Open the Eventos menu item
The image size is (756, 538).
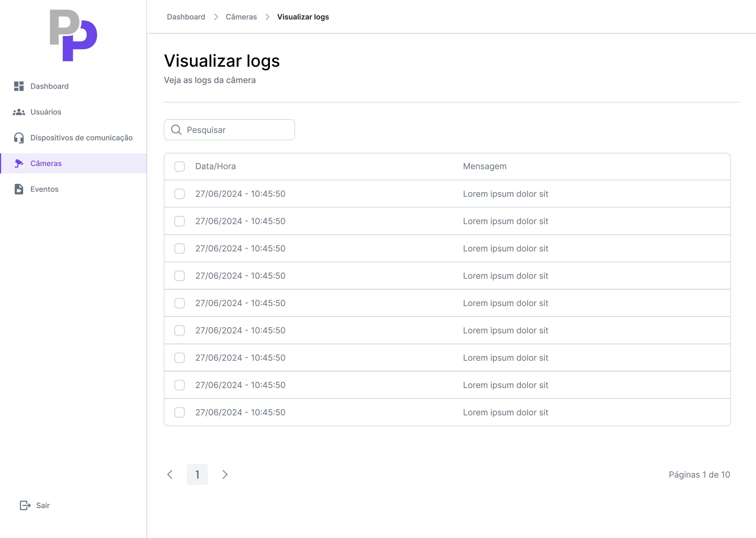pyautogui.click(x=44, y=189)
